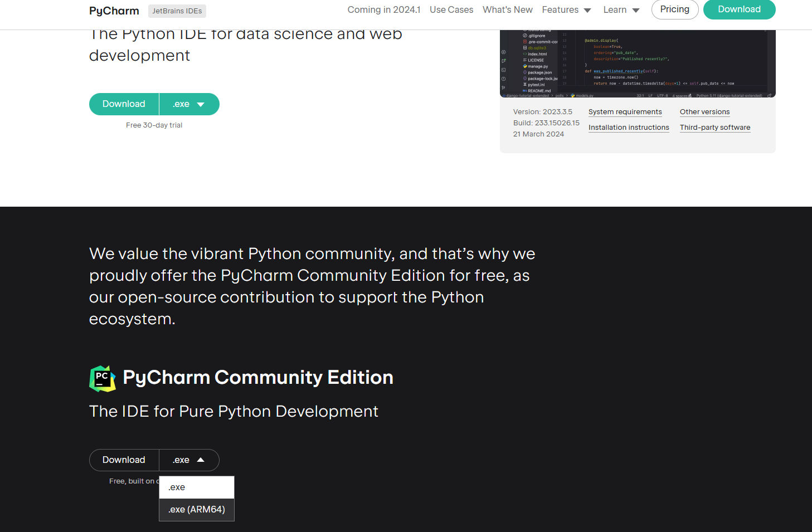Open System requirements link
The image size is (812, 532).
(625, 112)
